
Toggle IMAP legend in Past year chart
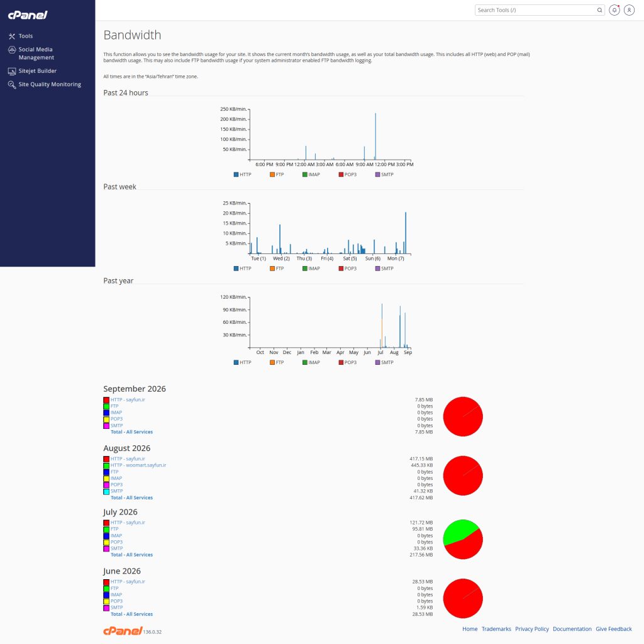click(x=311, y=362)
